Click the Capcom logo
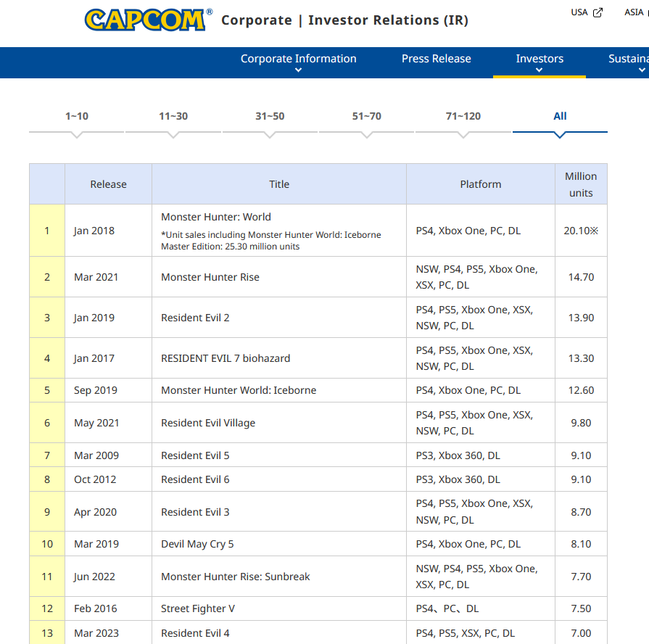Viewport: 649px width, 644px height. 148,20
